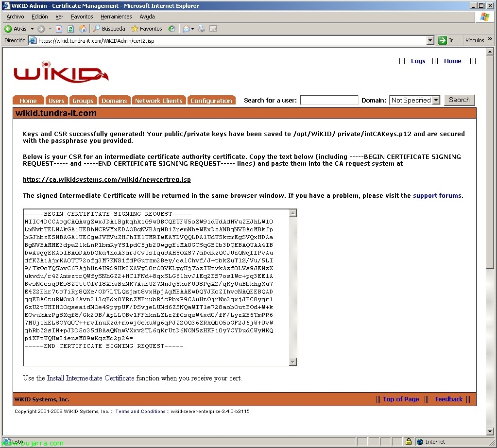Click the wikid.tundra-it.com header text
This screenshot has height=448, width=497.
pos(56,113)
